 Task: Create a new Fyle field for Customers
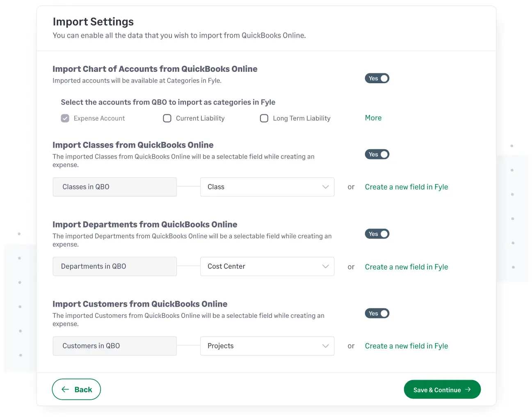(406, 346)
